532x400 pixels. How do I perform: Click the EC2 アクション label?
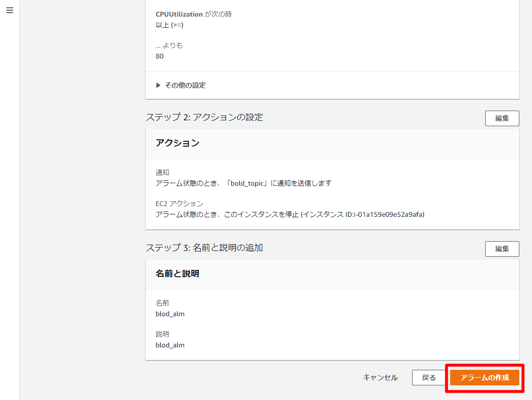pyautogui.click(x=179, y=204)
